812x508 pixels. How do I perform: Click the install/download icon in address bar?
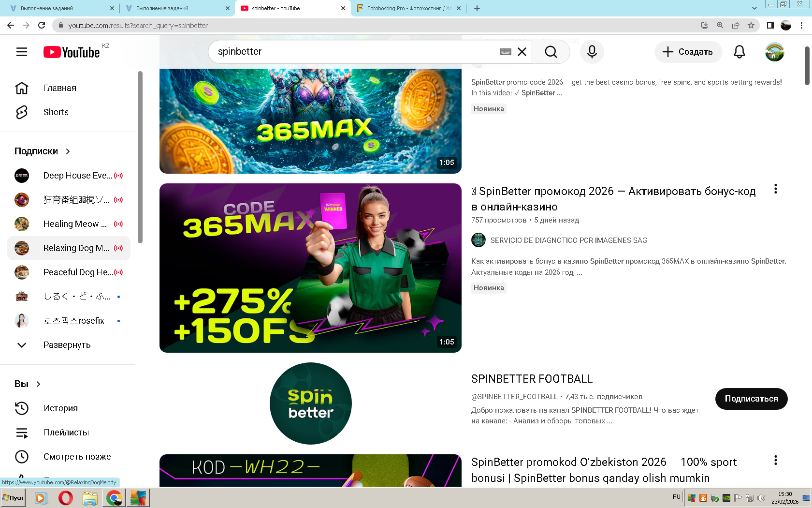point(705,26)
